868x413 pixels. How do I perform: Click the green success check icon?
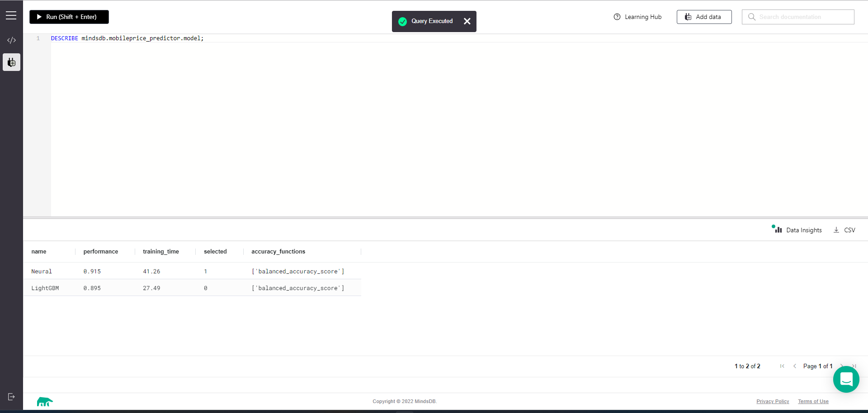pos(402,21)
